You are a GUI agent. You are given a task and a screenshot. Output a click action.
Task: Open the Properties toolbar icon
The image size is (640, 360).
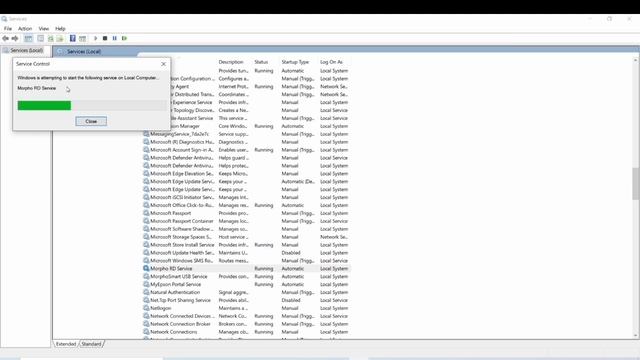[x=40, y=38]
